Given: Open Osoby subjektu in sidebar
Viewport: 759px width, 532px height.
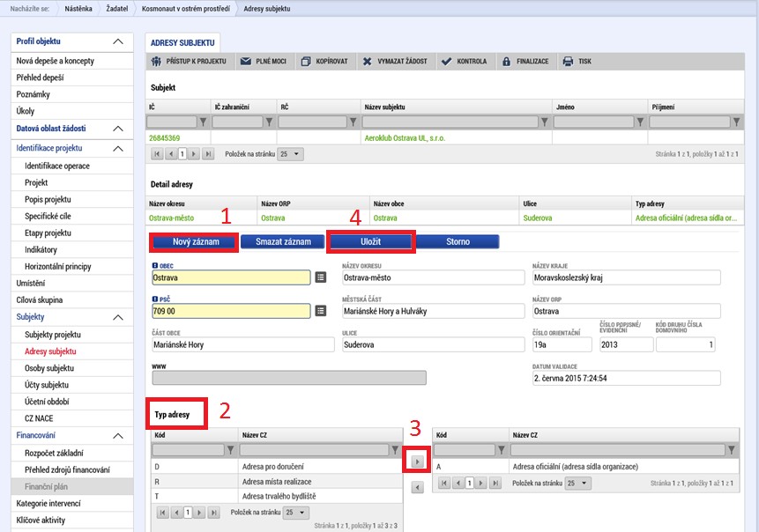Looking at the screenshot, I should tap(71, 368).
